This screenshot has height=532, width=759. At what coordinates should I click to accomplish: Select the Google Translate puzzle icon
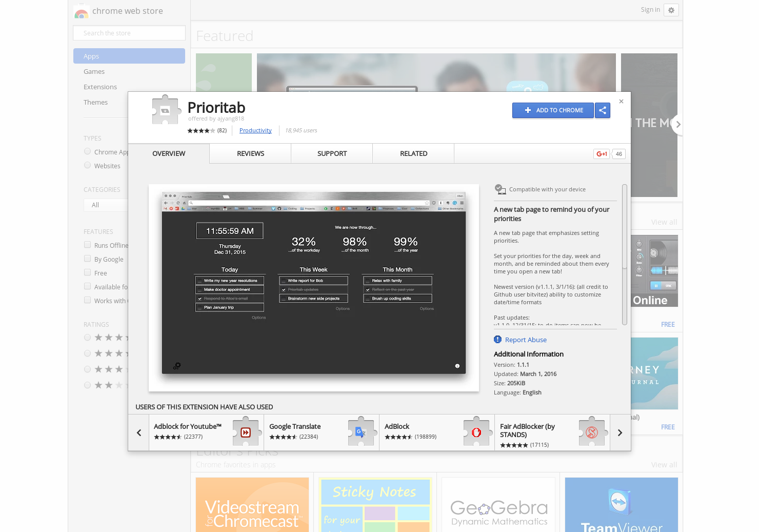pyautogui.click(x=361, y=432)
